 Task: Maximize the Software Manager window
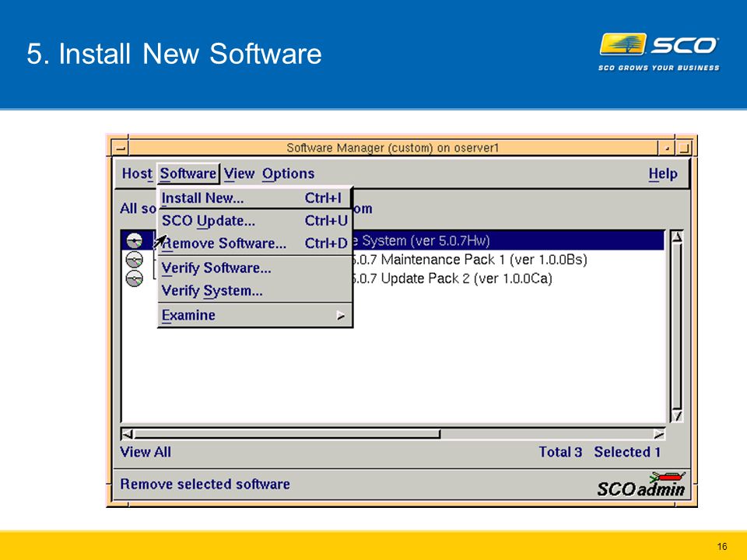point(684,148)
